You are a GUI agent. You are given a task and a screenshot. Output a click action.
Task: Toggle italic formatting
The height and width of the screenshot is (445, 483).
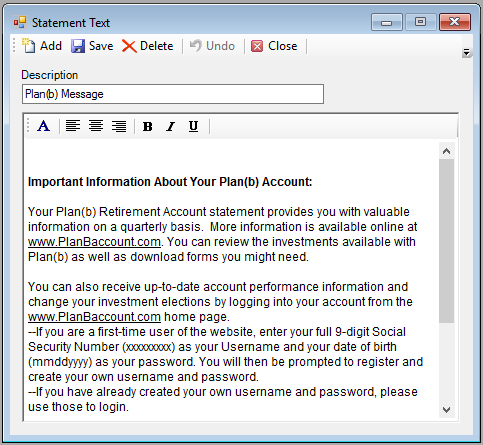pos(170,126)
